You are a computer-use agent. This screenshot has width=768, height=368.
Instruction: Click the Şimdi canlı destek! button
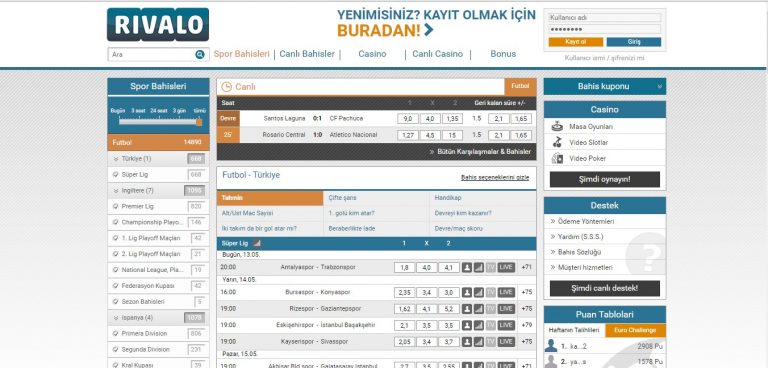pyautogui.click(x=604, y=288)
